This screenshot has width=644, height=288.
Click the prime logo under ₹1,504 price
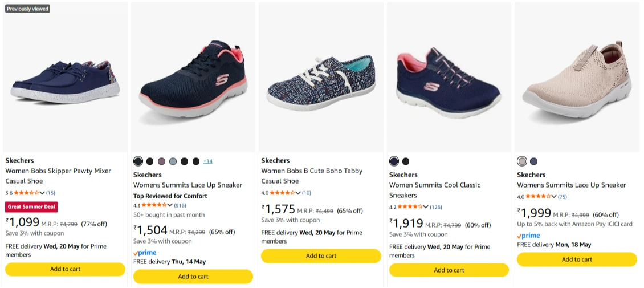point(145,253)
